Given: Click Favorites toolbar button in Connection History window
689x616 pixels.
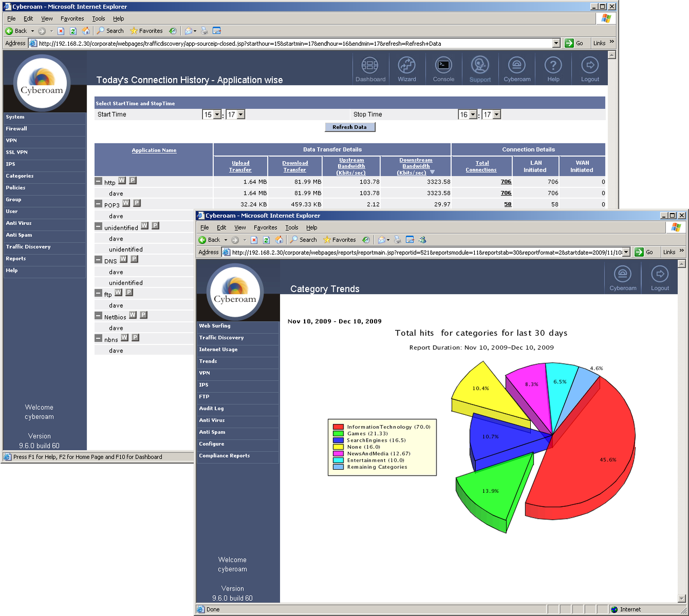Looking at the screenshot, I should pyautogui.click(x=146, y=31).
